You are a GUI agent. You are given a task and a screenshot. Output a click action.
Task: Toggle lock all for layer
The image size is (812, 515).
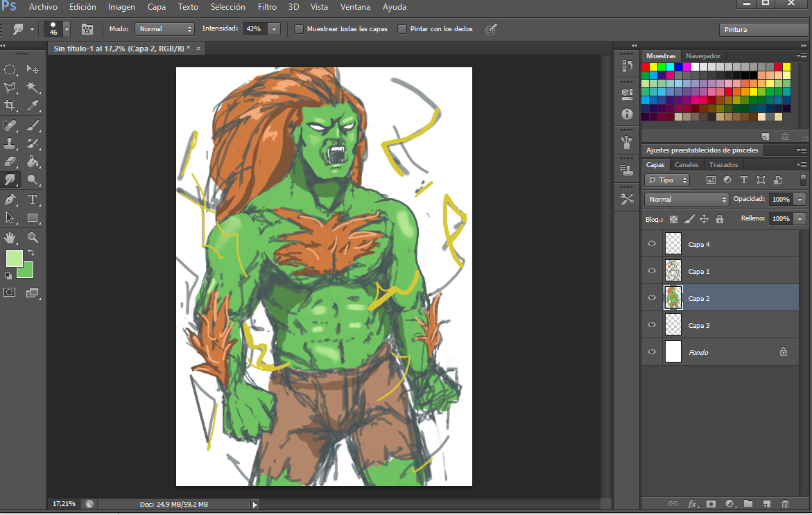point(720,219)
